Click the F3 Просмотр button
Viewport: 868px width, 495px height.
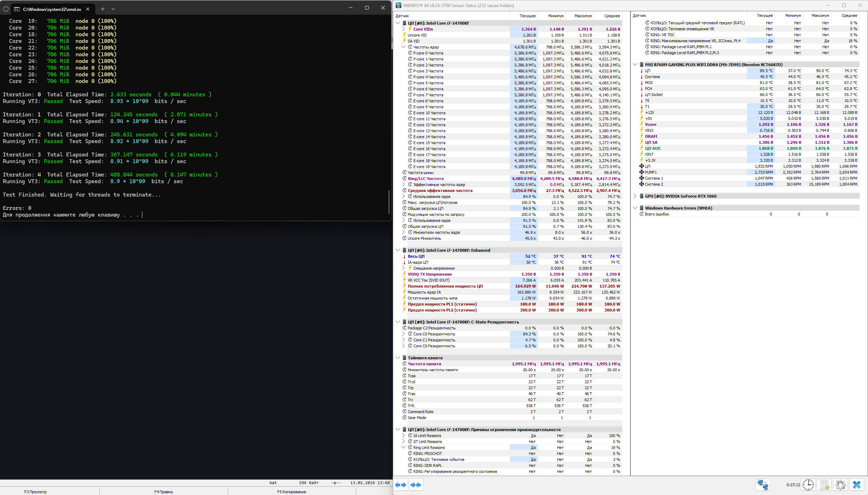pyautogui.click(x=35, y=492)
